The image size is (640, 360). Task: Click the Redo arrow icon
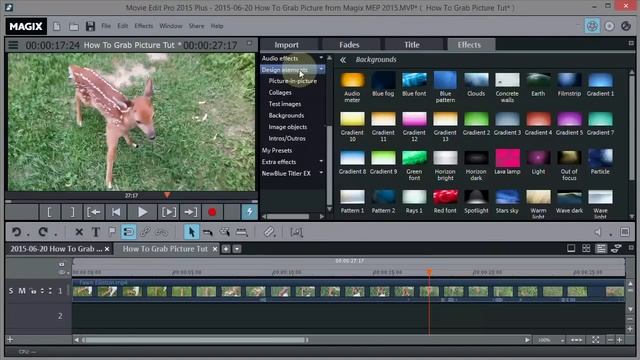point(43,232)
